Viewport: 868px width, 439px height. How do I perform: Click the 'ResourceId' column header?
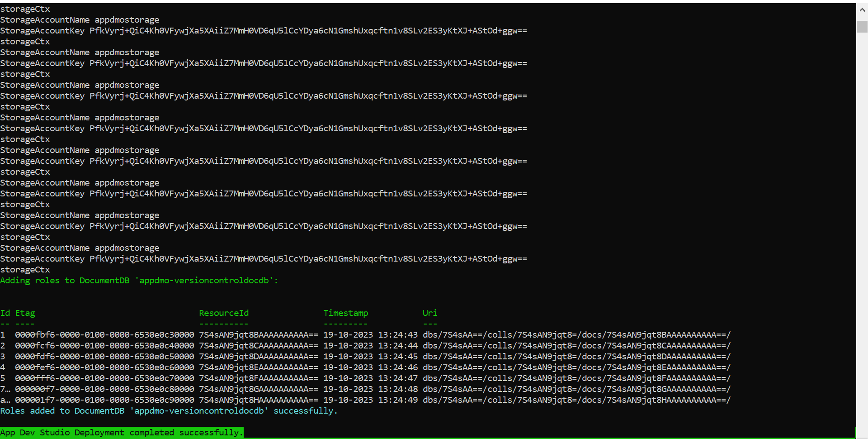coord(224,313)
